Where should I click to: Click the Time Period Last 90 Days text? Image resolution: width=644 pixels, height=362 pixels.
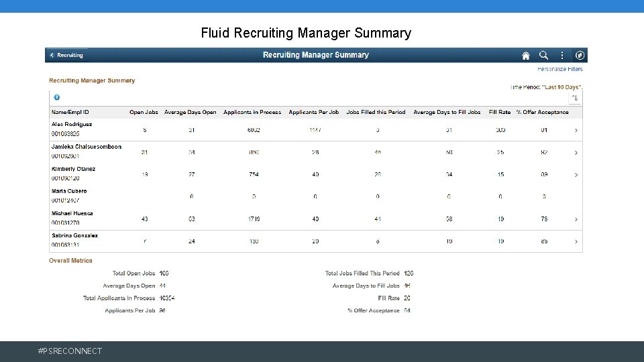[546, 87]
